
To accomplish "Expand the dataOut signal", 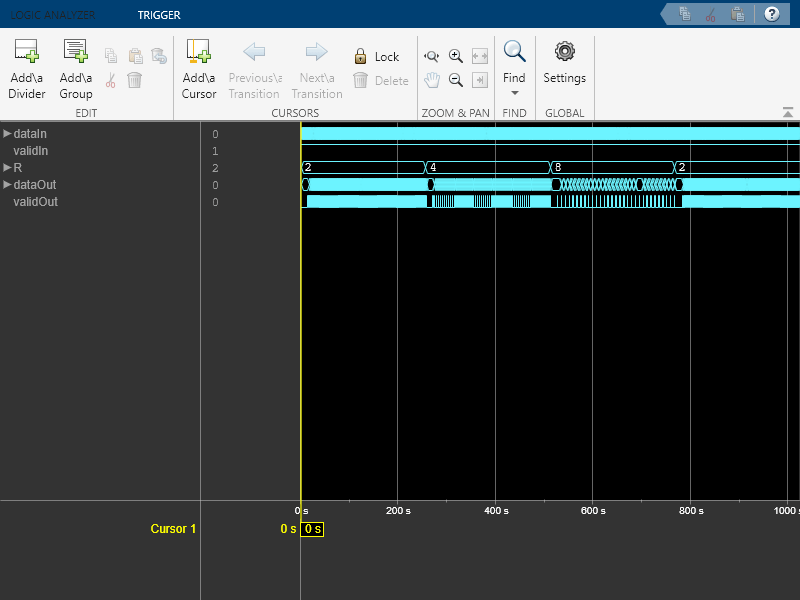I will tap(7, 184).
